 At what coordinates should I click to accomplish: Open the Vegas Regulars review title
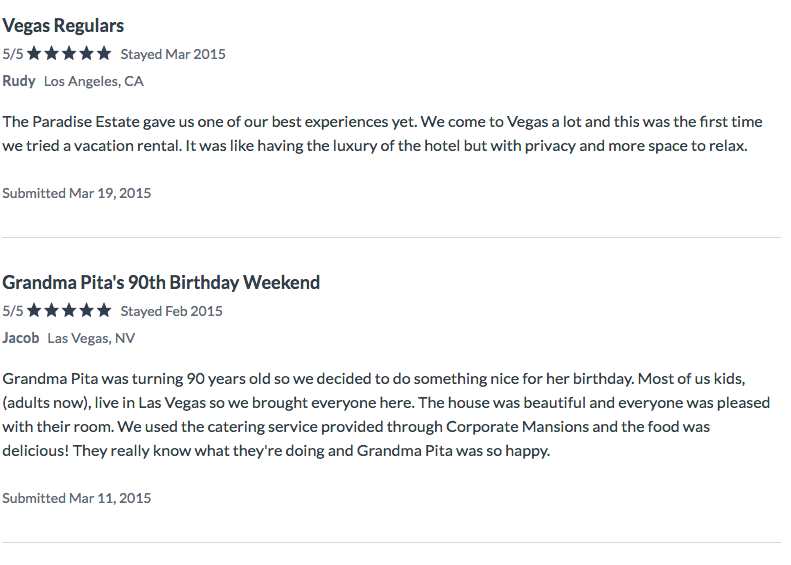pos(63,26)
